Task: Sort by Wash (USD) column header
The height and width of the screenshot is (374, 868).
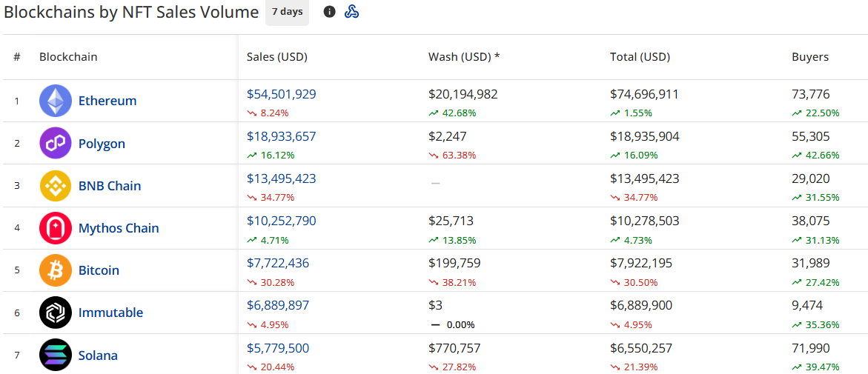Action: coord(464,57)
